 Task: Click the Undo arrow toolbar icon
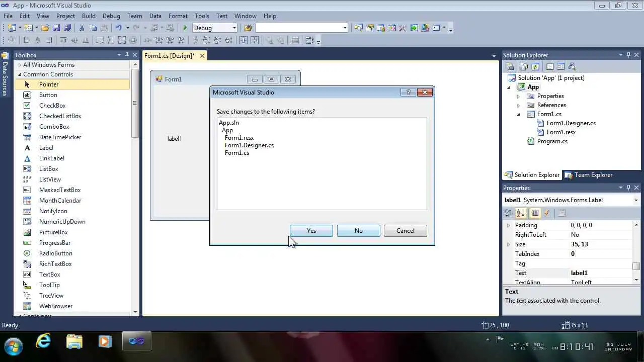tap(119, 28)
